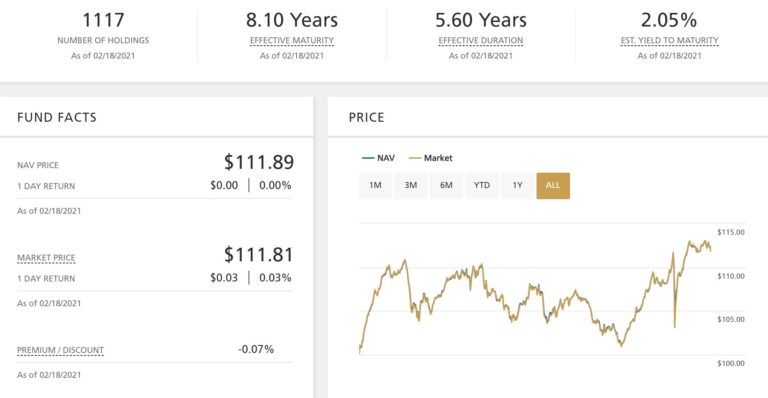Click the $111.89 NAV price value

[259, 162]
